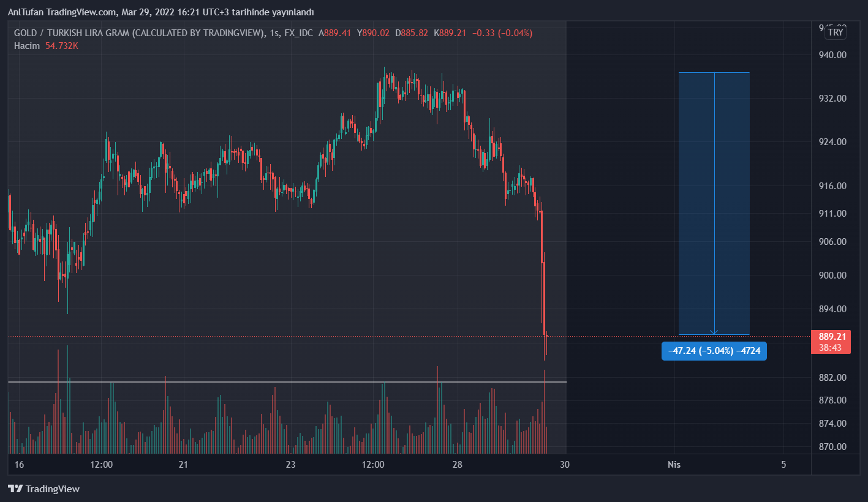Click the blue measurement arrow tip
This screenshot has height=502, width=868.
pos(714,334)
